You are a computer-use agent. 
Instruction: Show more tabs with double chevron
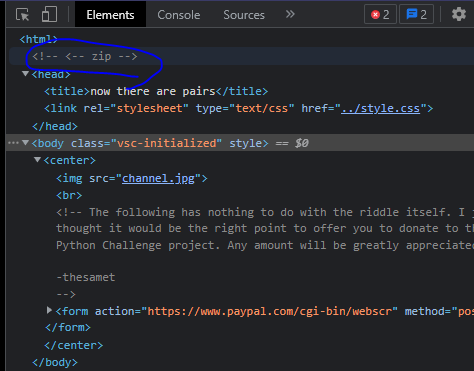[290, 14]
